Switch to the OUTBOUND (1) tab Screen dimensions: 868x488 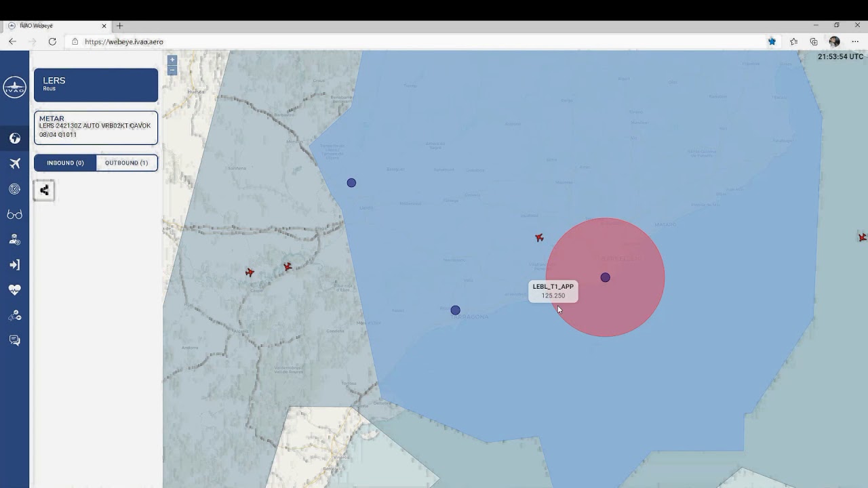tap(127, 163)
